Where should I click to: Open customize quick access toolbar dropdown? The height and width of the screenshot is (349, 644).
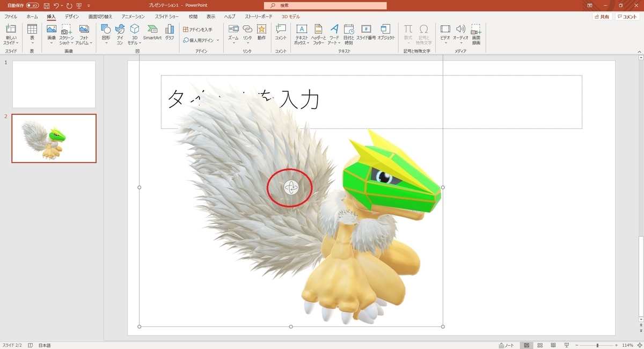coord(88,5)
